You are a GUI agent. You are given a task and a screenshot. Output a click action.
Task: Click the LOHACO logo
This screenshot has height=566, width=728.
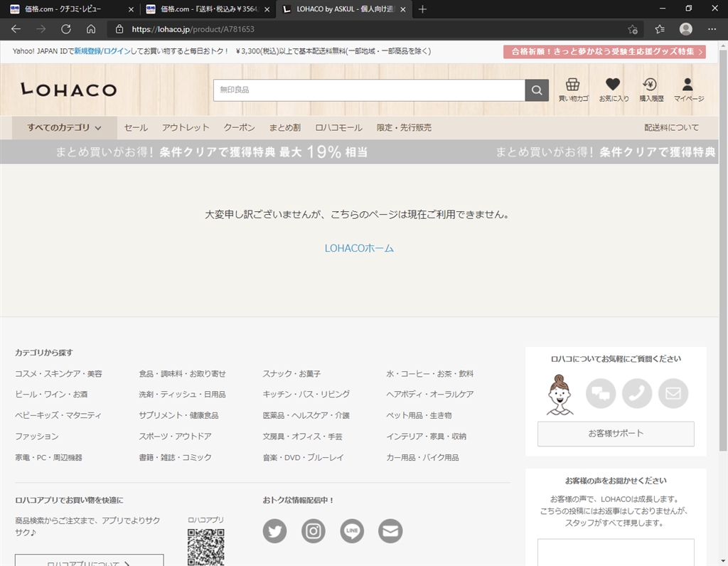click(x=69, y=89)
